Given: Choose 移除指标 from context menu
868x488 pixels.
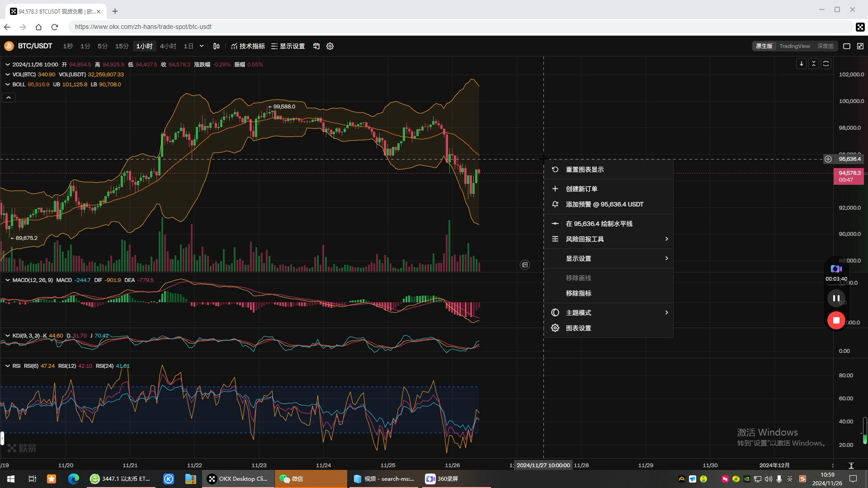Looking at the screenshot, I should point(609,293).
